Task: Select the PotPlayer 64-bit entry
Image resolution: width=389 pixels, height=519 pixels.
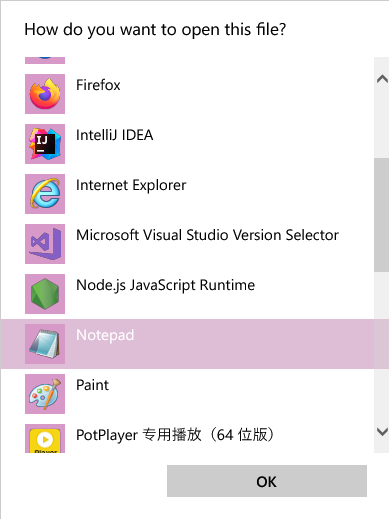Action: tap(175, 435)
